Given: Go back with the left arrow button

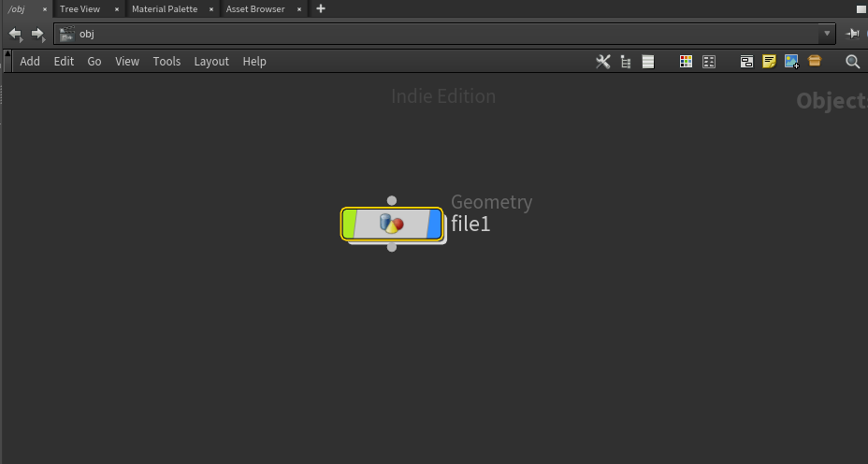Looking at the screenshot, I should click(16, 35).
